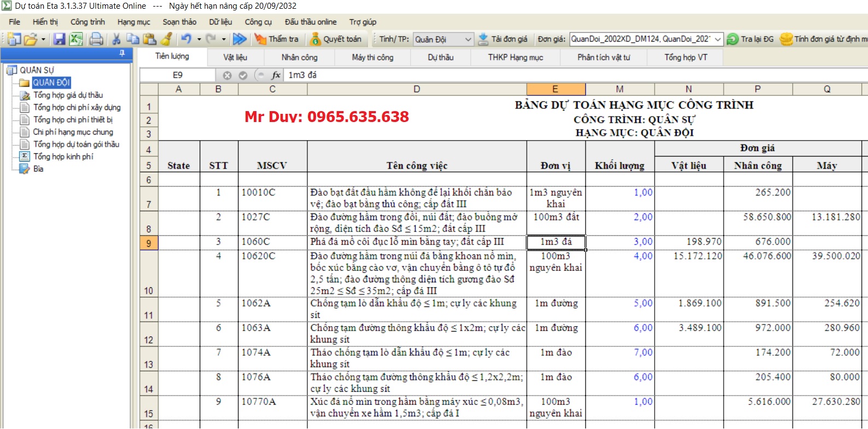Click the Cut scissors icon
Viewport: 868px width, 429px height.
pos(116,39)
